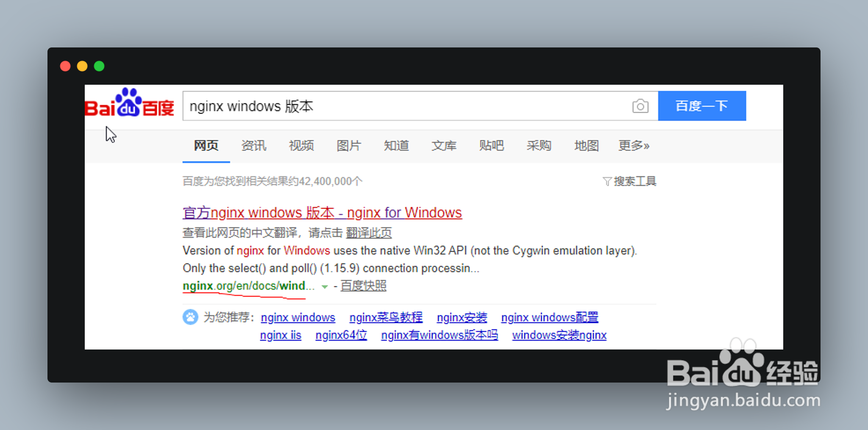Click result count text 百度为您找到相关结果约42,400,000个
This screenshot has height=430, width=868.
(273, 181)
